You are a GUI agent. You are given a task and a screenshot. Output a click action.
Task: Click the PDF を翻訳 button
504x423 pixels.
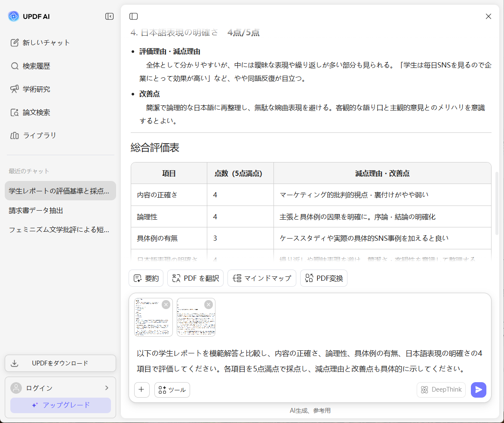click(195, 278)
